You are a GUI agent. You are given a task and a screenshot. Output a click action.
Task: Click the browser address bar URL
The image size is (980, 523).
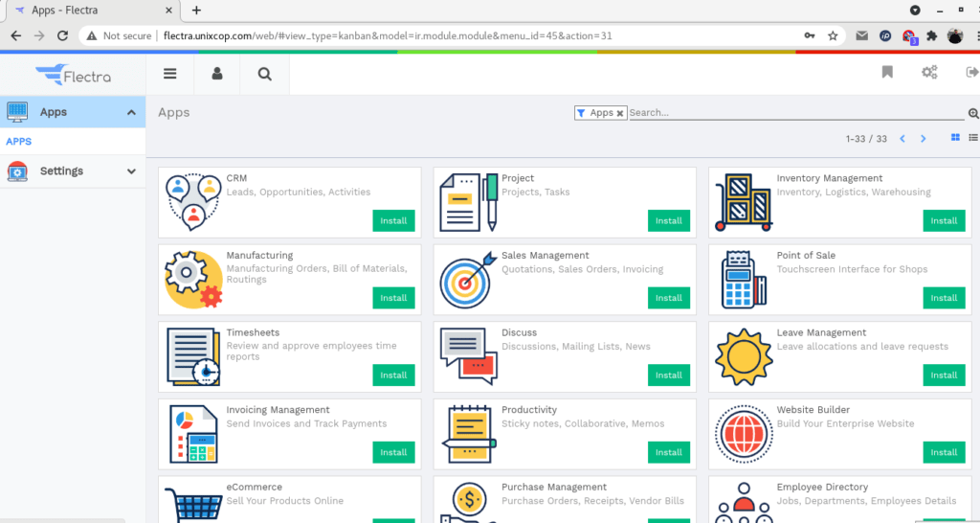(x=388, y=35)
